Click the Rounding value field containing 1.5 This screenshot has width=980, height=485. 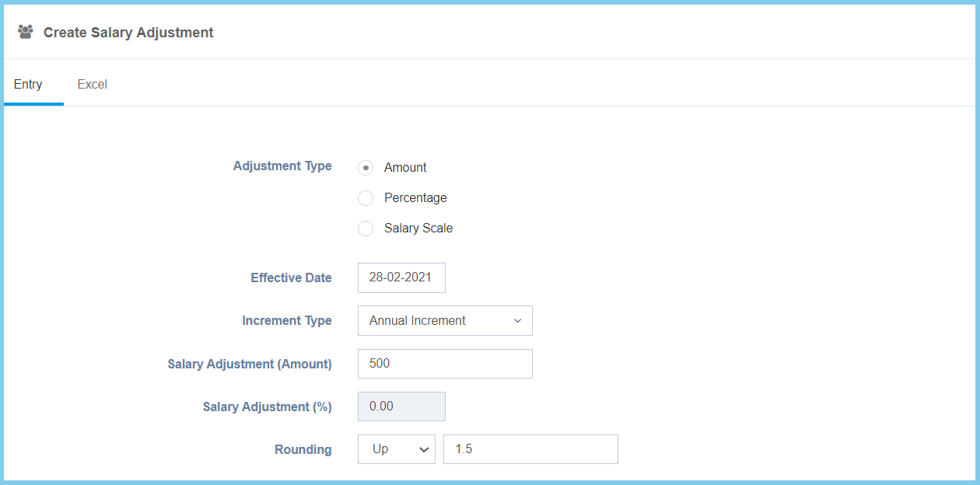tap(530, 449)
